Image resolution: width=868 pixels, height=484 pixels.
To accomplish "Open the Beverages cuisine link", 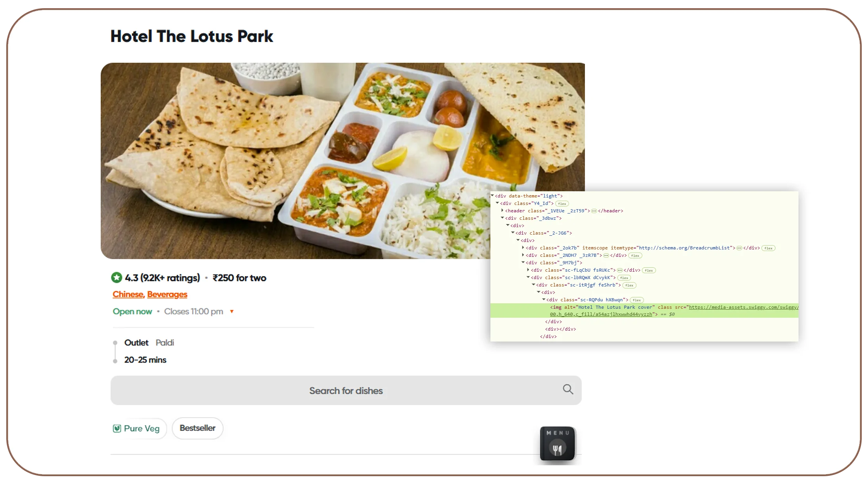I will click(167, 294).
